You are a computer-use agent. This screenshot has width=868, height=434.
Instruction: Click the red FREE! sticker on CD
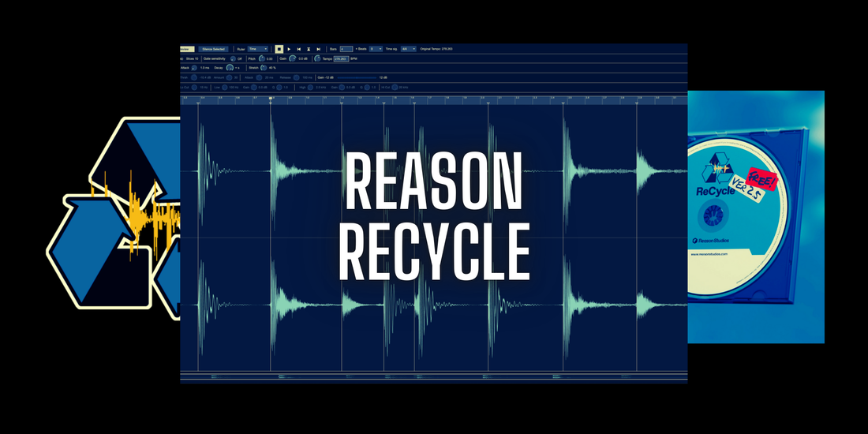[762, 181]
